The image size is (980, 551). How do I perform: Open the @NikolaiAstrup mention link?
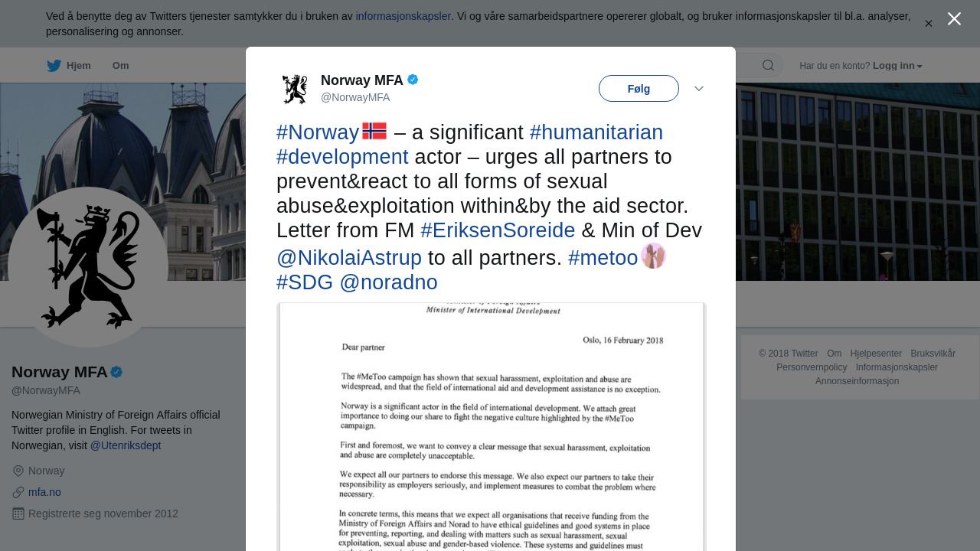coord(349,258)
